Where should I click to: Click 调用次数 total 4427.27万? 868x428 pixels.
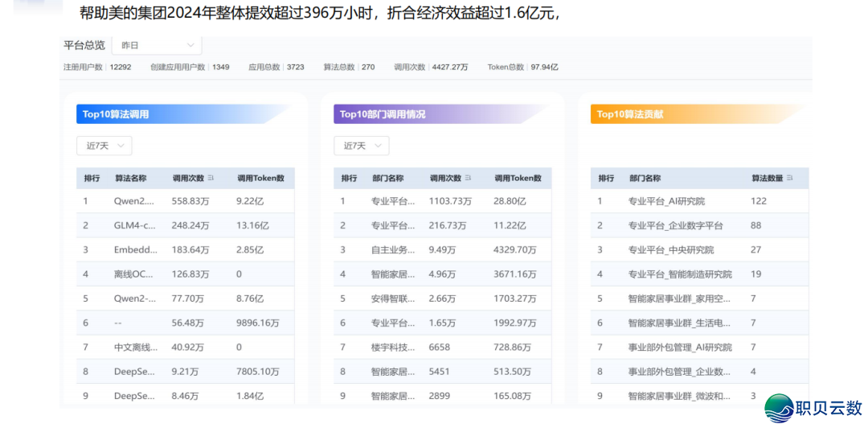(448, 67)
